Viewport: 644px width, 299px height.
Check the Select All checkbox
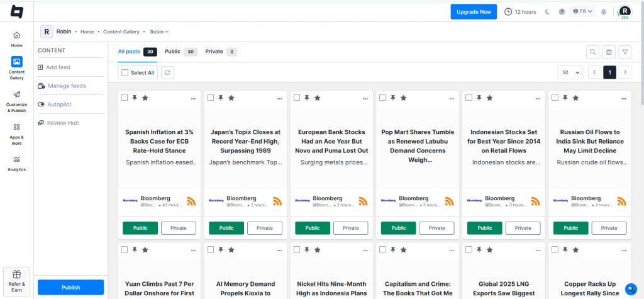click(x=125, y=72)
